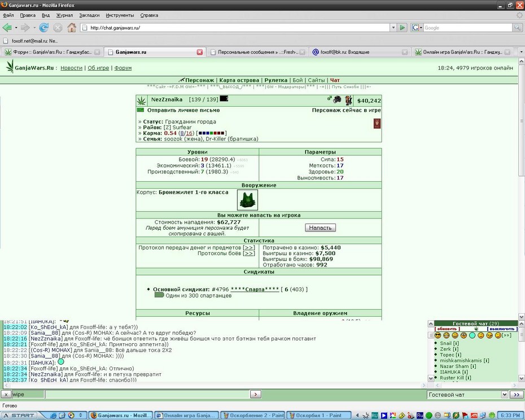
Task: Reload the page using the toolbar refresh icon
Action: [44, 28]
